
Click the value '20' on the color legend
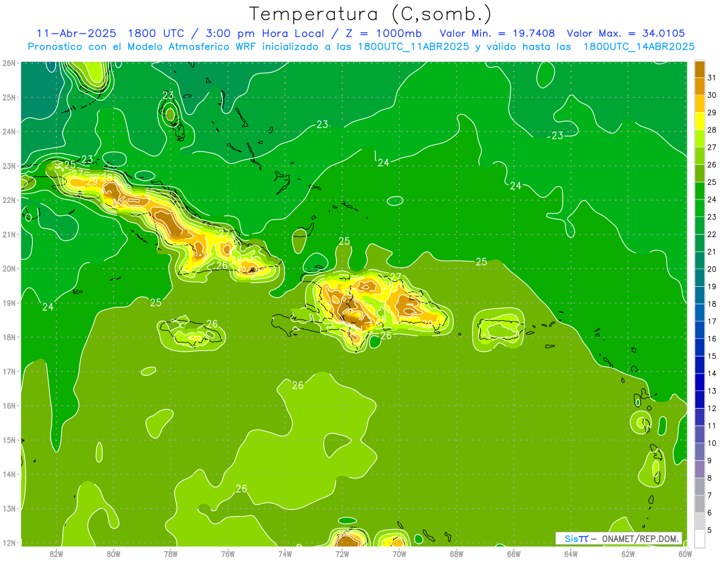point(712,269)
